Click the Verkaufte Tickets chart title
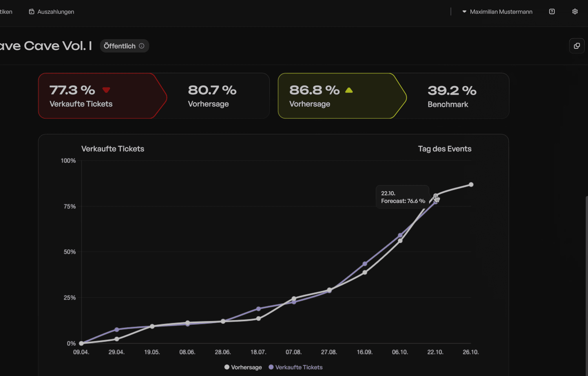Image resolution: width=588 pixels, height=376 pixels. point(113,149)
